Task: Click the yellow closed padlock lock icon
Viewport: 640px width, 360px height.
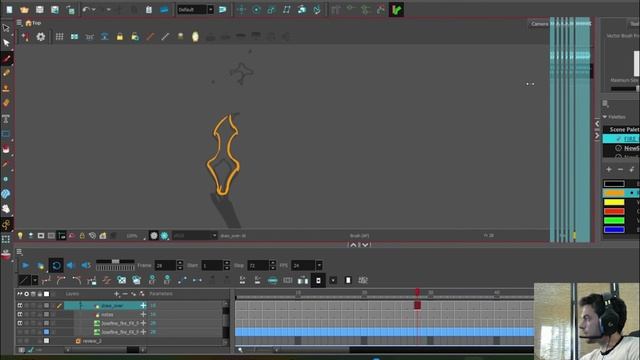Action: coord(120,37)
